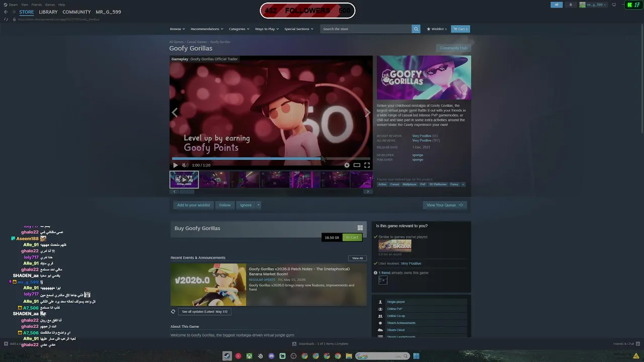Enter fullscreen for the trailer video
Viewport: 644px width, 362px height.
pyautogui.click(x=367, y=165)
